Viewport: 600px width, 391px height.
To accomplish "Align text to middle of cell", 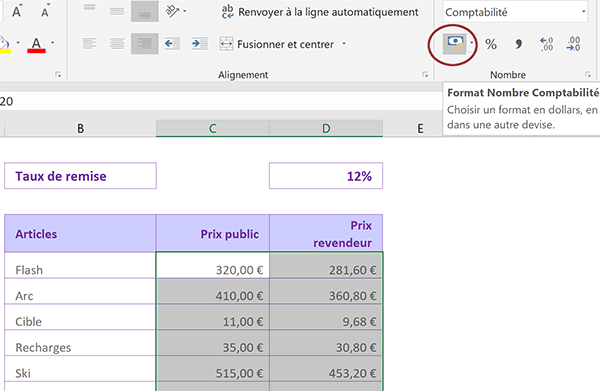I will click(x=117, y=11).
